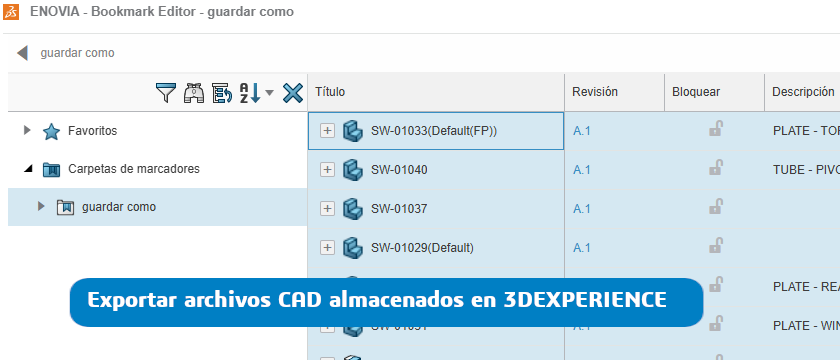The width and height of the screenshot is (840, 360).
Task: Click the SW-01029(Default) part icon
Action: tap(352, 247)
